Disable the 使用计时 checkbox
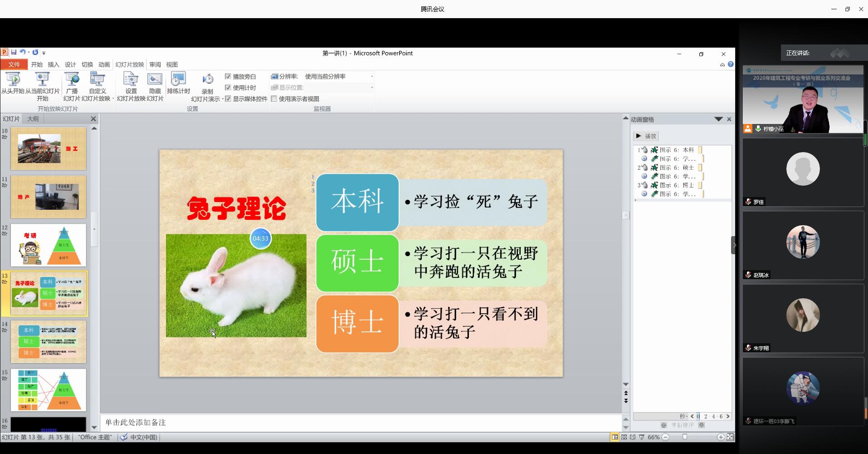This screenshot has width=868, height=454. [229, 88]
